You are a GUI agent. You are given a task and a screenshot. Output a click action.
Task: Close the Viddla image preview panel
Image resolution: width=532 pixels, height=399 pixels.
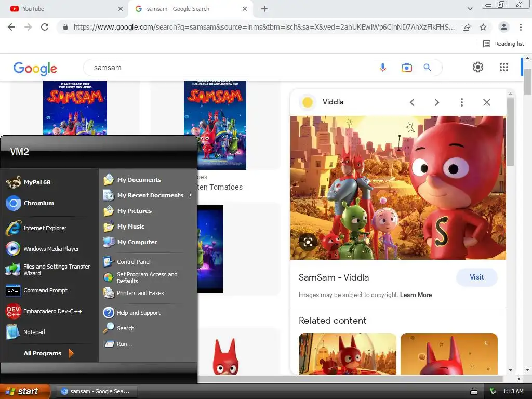(486, 102)
